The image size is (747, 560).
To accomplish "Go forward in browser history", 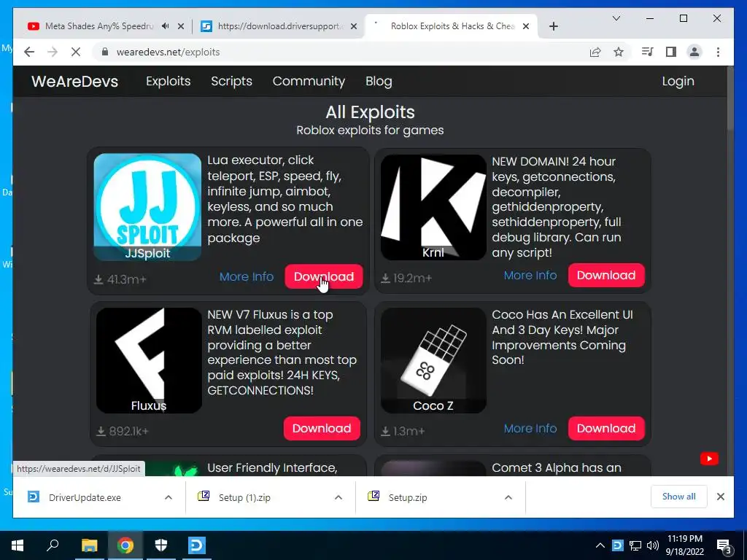I will (53, 52).
